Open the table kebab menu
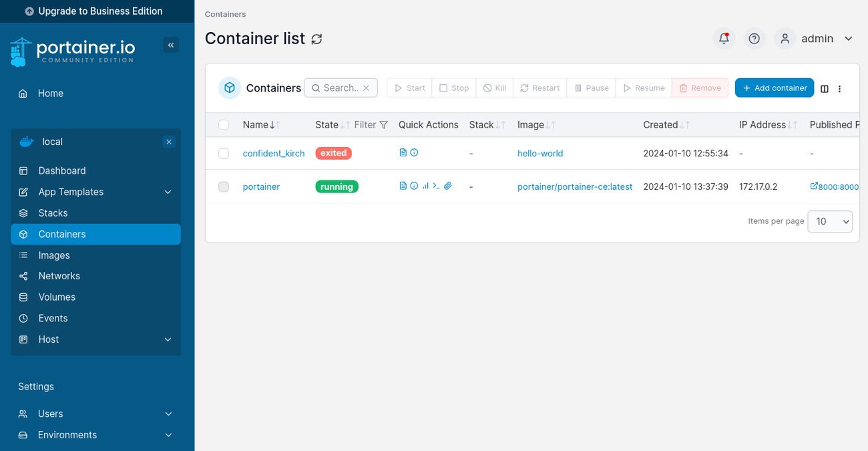The width and height of the screenshot is (868, 451). (x=840, y=88)
